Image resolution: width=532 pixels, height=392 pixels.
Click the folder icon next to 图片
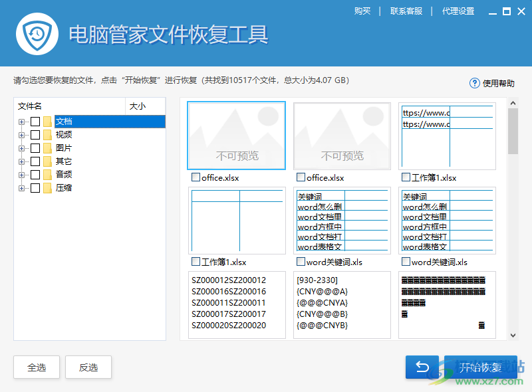click(48, 147)
